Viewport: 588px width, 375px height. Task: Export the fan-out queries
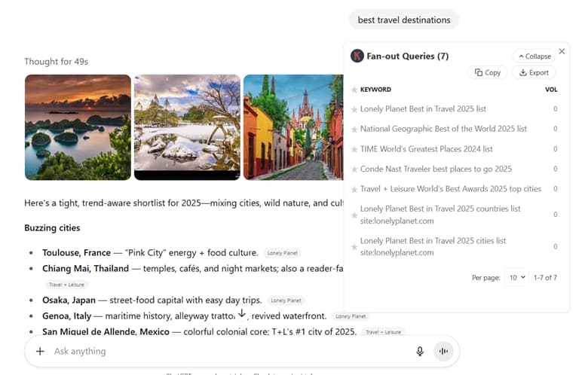(534, 72)
